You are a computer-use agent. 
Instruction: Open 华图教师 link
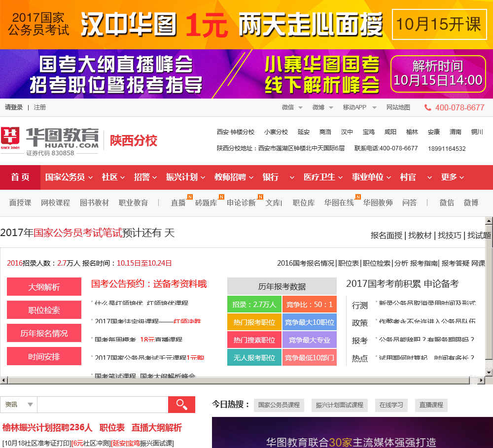click(378, 203)
